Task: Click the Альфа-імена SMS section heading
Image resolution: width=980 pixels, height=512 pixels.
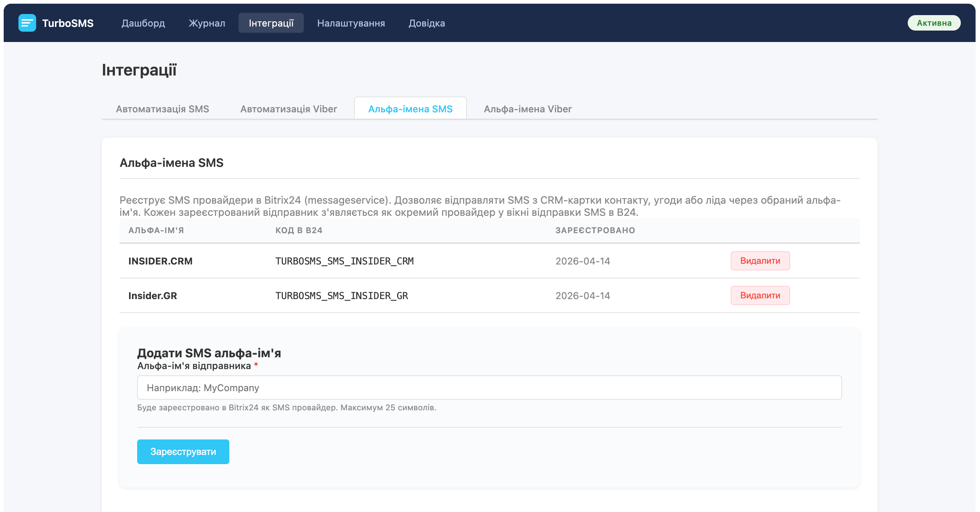Action: coord(171,163)
